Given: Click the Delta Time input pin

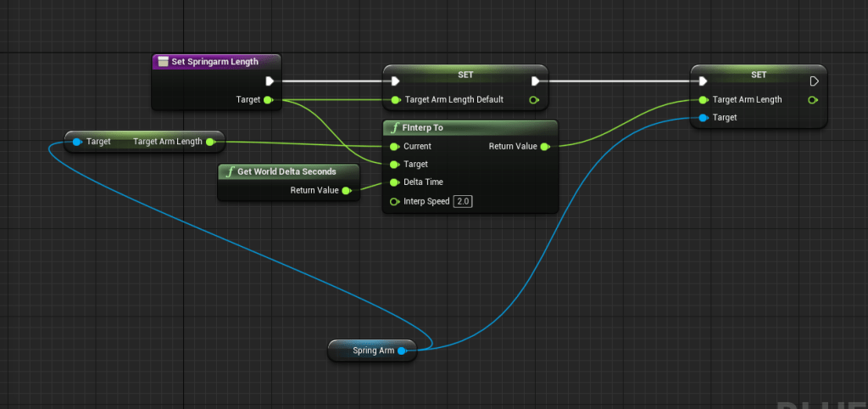Looking at the screenshot, I should pos(394,182).
